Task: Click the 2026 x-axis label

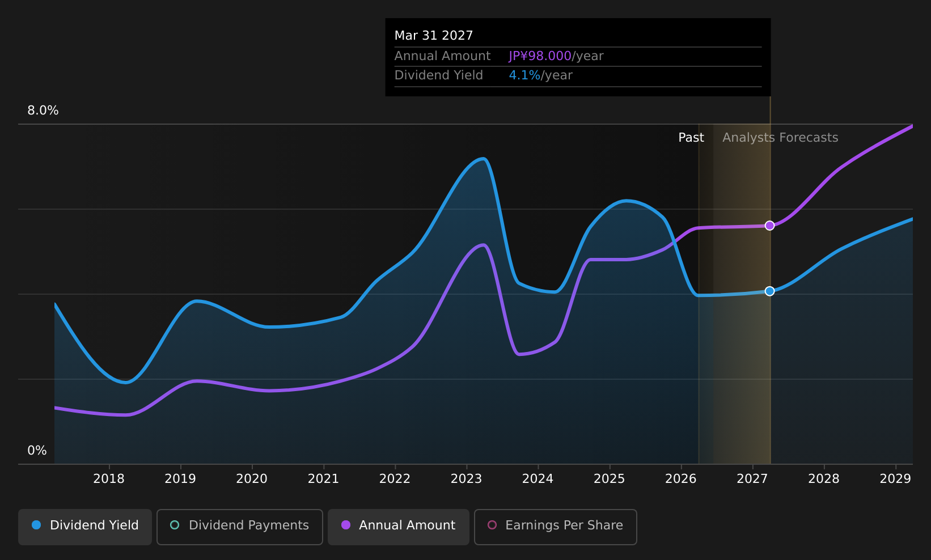Action: [x=680, y=479]
